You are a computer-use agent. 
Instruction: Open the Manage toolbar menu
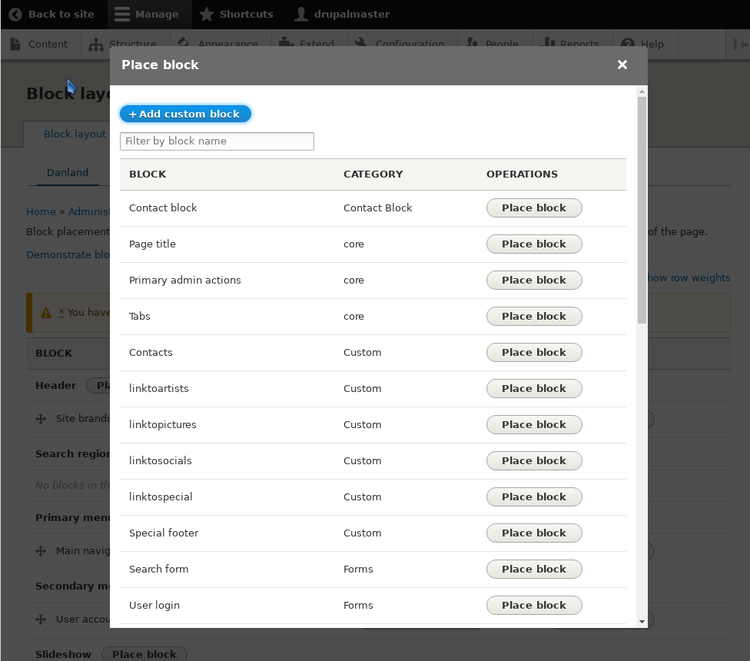coord(149,14)
